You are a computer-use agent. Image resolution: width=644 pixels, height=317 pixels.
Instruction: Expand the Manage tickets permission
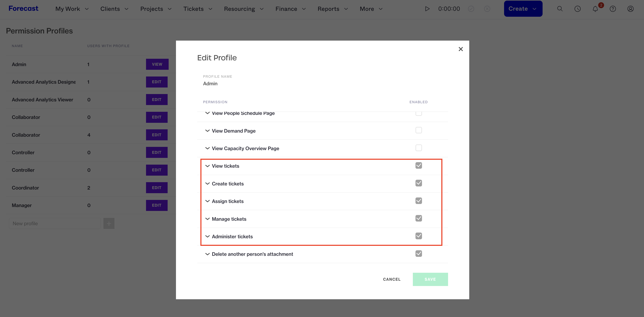(x=208, y=219)
